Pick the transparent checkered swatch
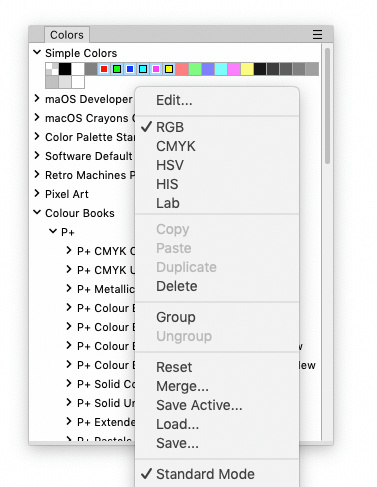377x487 pixels. click(x=52, y=69)
